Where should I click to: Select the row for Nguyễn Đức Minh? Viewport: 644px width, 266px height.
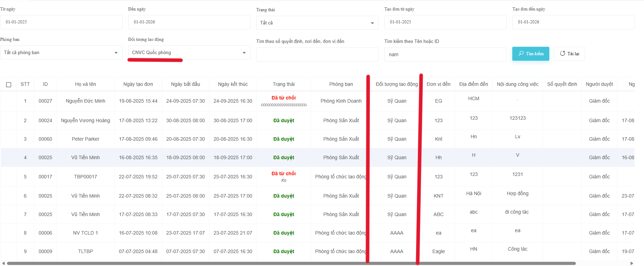[85, 101]
